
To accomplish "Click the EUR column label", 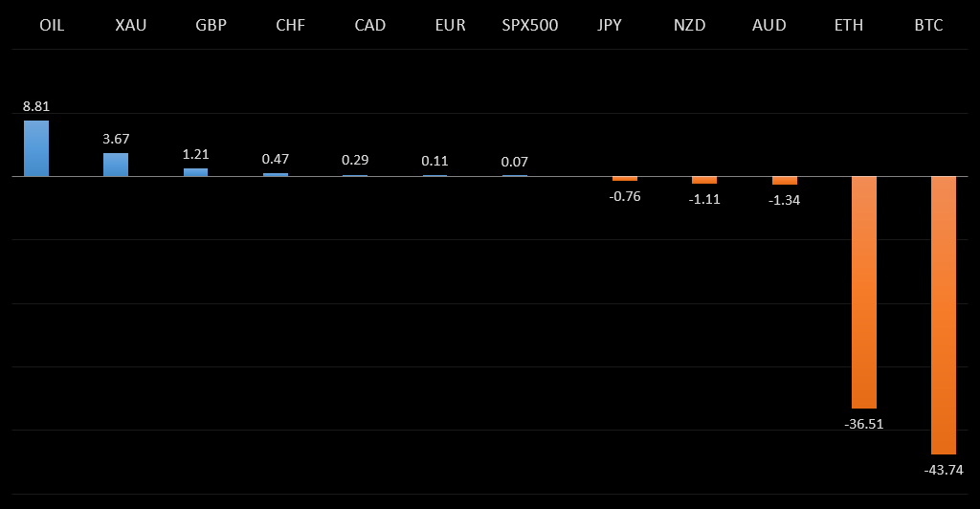I will [450, 25].
